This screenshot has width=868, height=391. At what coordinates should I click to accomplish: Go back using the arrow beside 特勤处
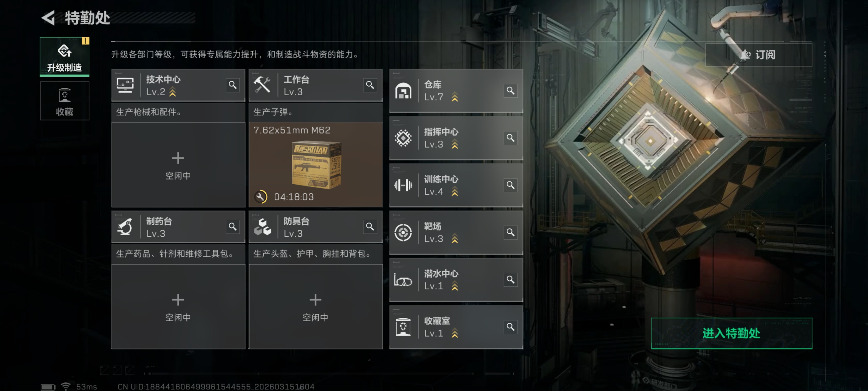pos(48,18)
